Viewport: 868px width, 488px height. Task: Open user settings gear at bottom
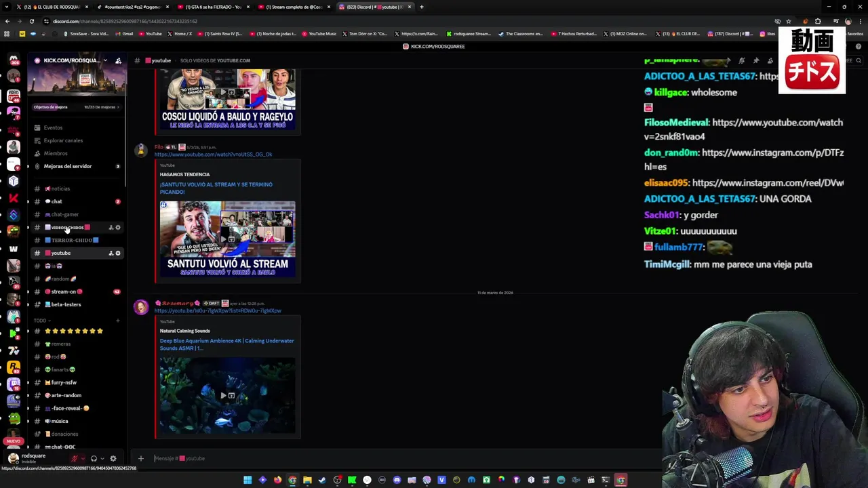[x=113, y=458]
